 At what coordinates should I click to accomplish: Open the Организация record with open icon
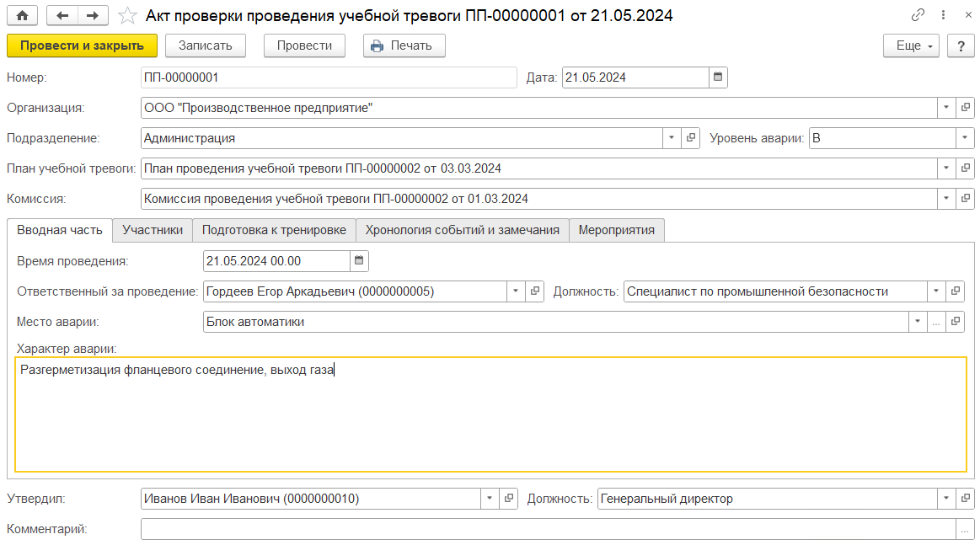(966, 108)
